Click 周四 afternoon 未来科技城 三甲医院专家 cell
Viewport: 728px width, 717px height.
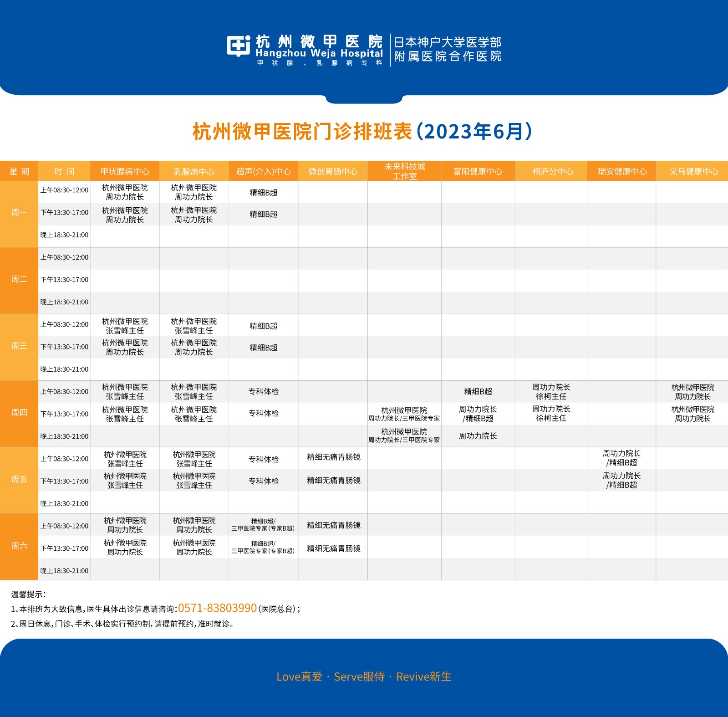point(404,414)
